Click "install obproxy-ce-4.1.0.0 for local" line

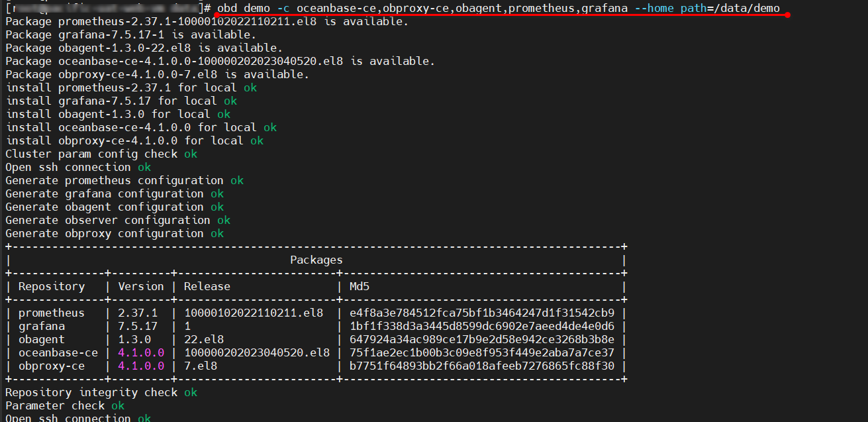134,140
